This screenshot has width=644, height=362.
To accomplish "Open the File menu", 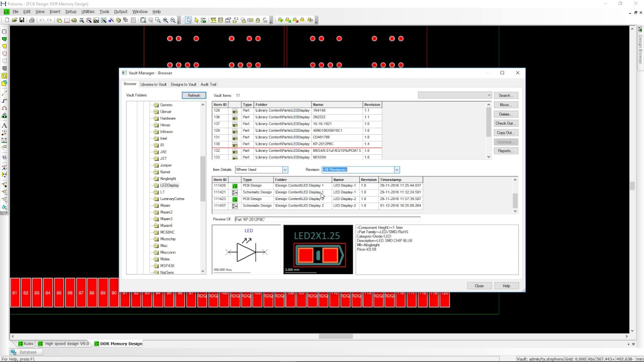I will click(x=16, y=12).
